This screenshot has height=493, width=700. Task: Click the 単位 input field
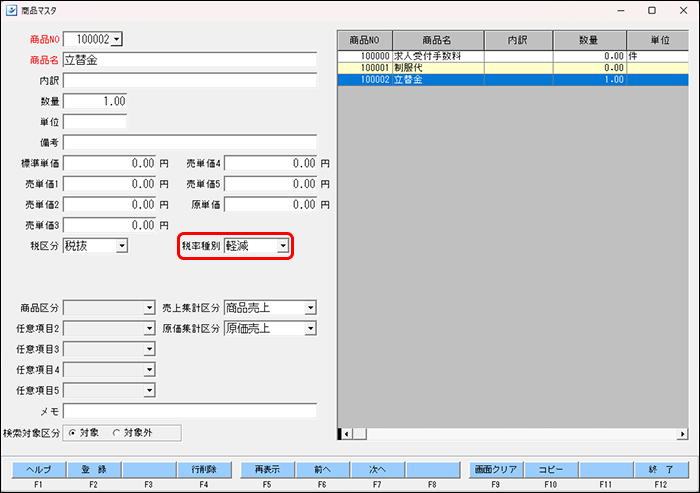[95, 121]
